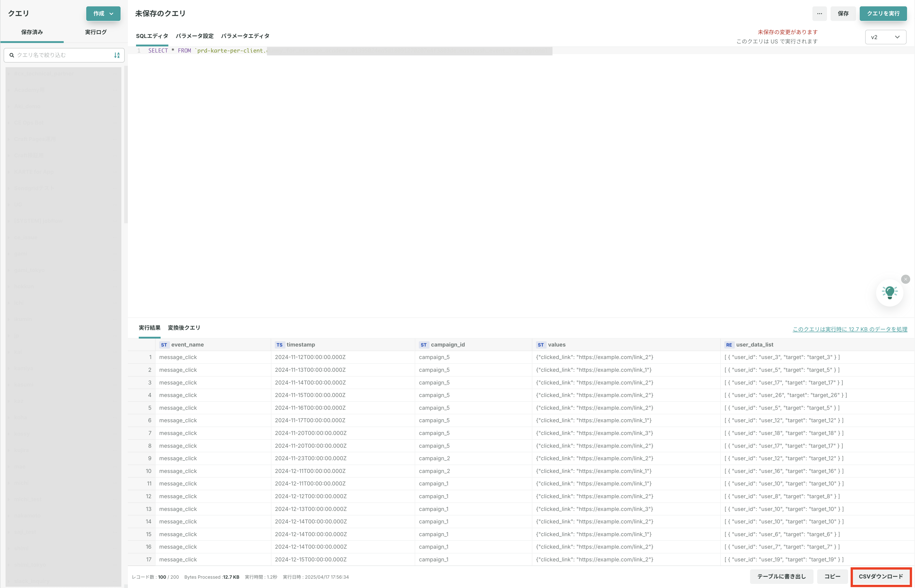Click the lightbulb hint icon
Viewport: 915px width, 588px height.
coord(889,292)
